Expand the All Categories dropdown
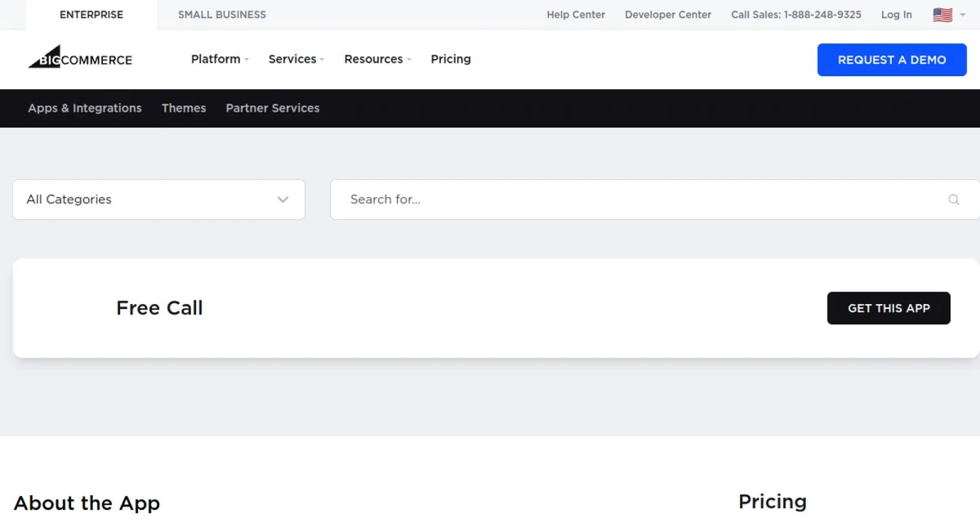980x531 pixels. tap(158, 199)
